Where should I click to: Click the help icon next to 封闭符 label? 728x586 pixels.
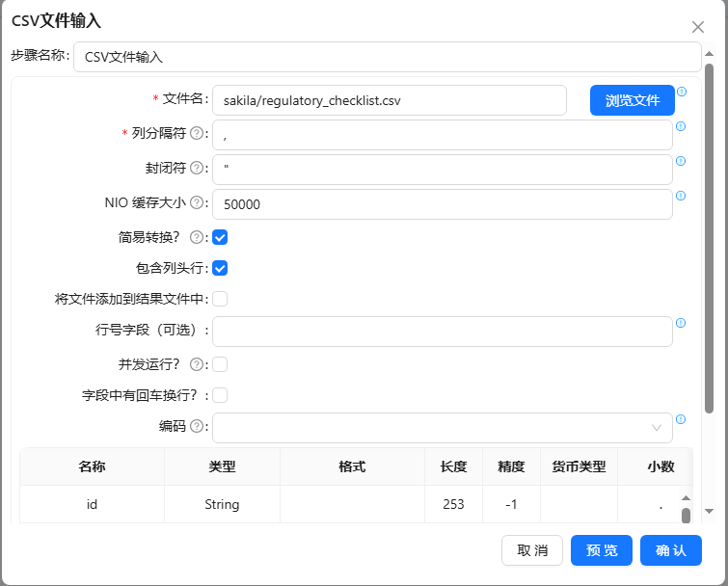(197, 169)
